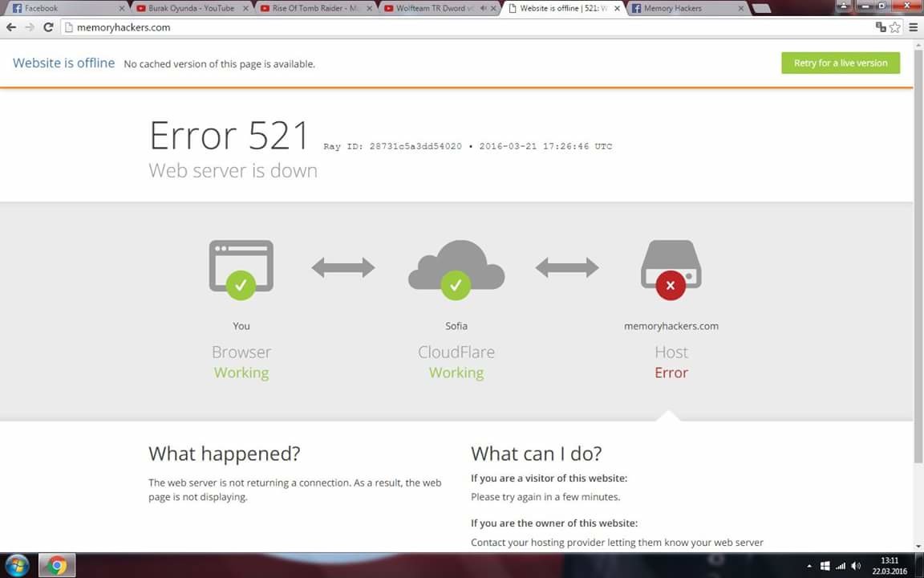Bookmark this page with the star icon
The height and width of the screenshot is (578, 924).
pos(895,27)
